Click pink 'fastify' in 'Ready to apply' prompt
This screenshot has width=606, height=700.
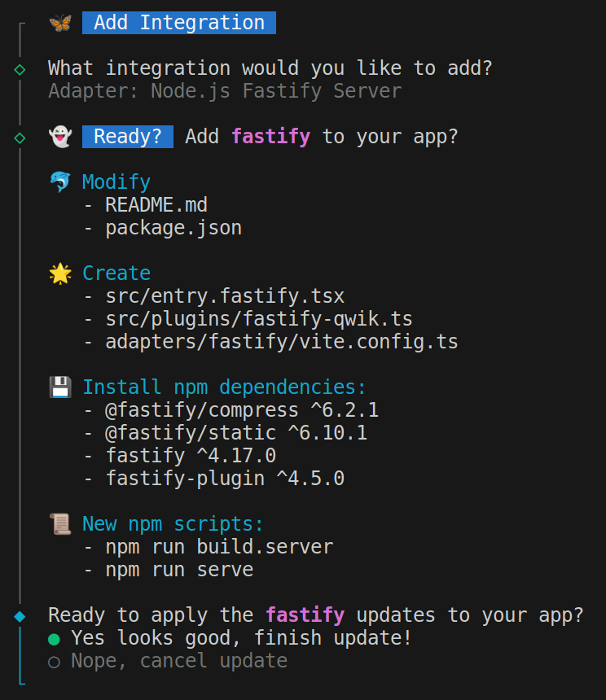pos(305,615)
